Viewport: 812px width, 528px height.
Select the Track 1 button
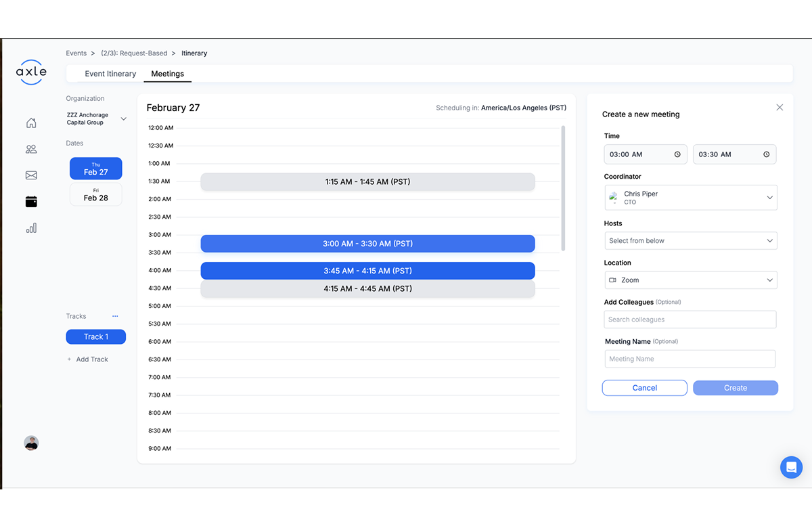coord(96,337)
